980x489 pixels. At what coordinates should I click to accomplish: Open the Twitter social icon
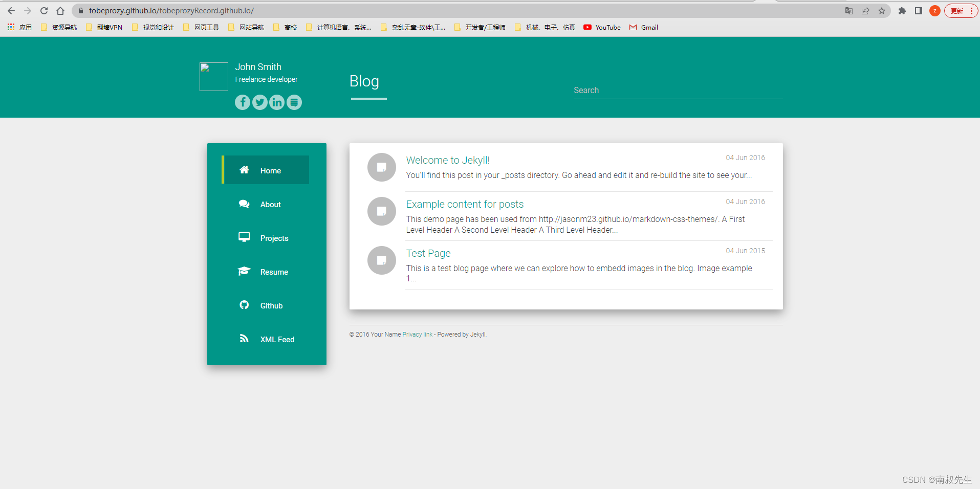pyautogui.click(x=260, y=102)
